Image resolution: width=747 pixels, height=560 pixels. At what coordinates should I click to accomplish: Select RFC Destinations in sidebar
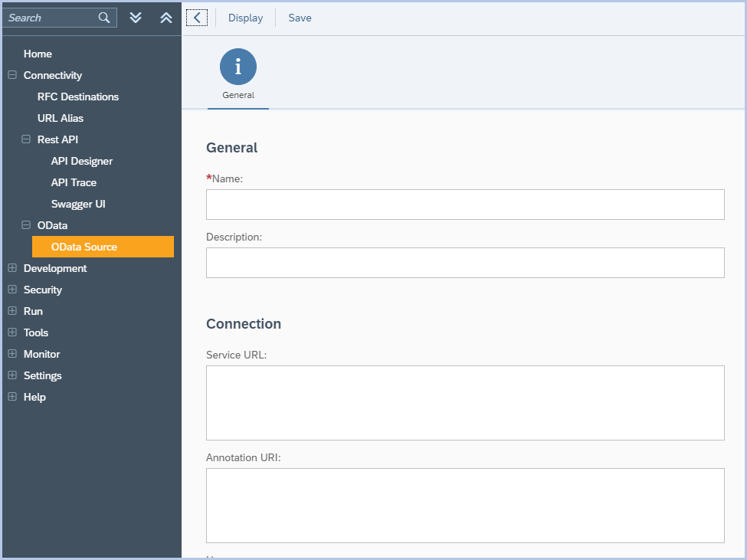77,97
